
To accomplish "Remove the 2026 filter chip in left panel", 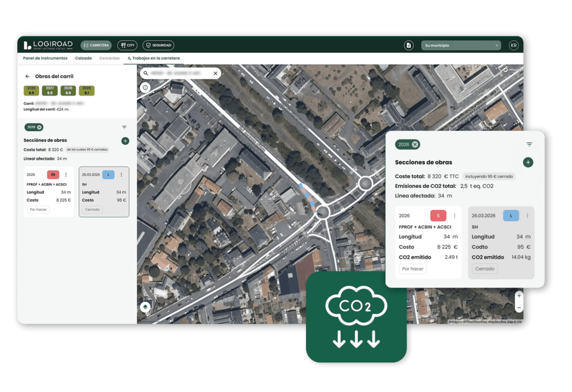I will point(40,127).
